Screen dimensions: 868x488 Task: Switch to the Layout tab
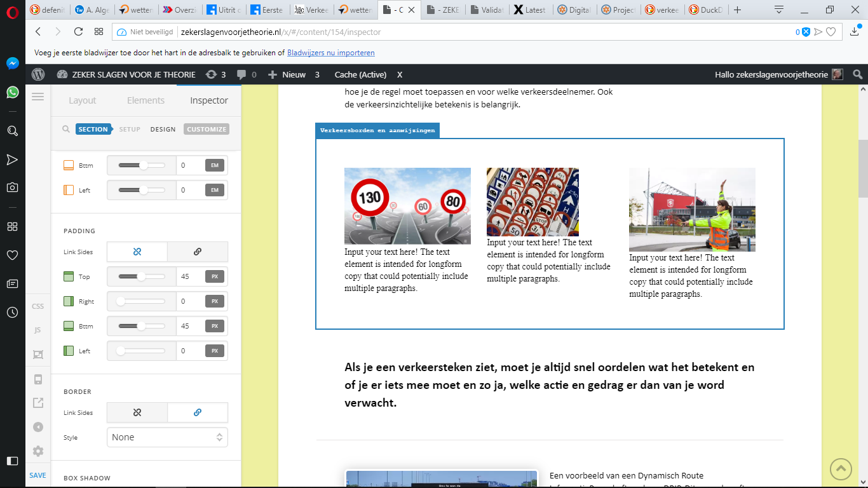click(x=83, y=100)
